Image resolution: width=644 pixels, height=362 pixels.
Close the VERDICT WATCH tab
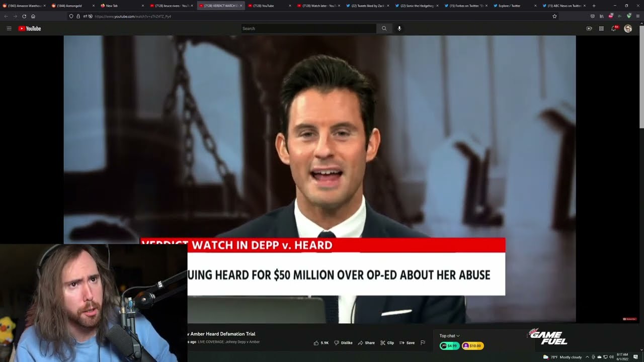pyautogui.click(x=241, y=6)
